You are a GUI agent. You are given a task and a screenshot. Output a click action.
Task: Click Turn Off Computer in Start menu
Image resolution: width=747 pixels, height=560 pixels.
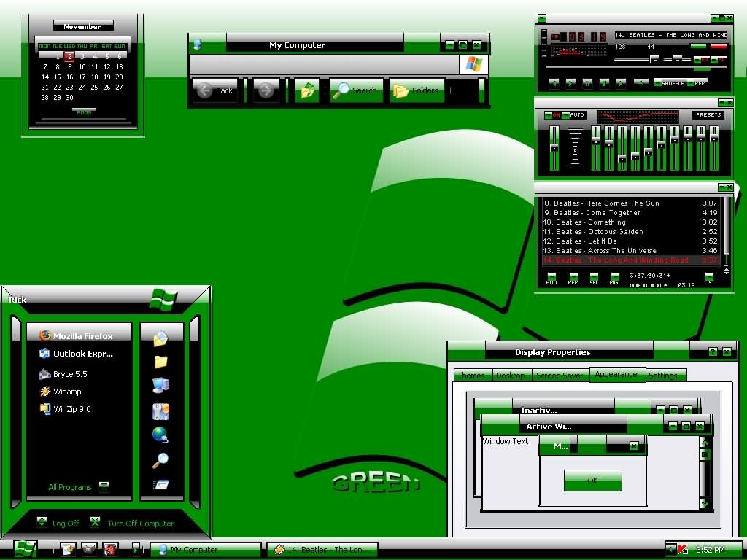(x=132, y=523)
